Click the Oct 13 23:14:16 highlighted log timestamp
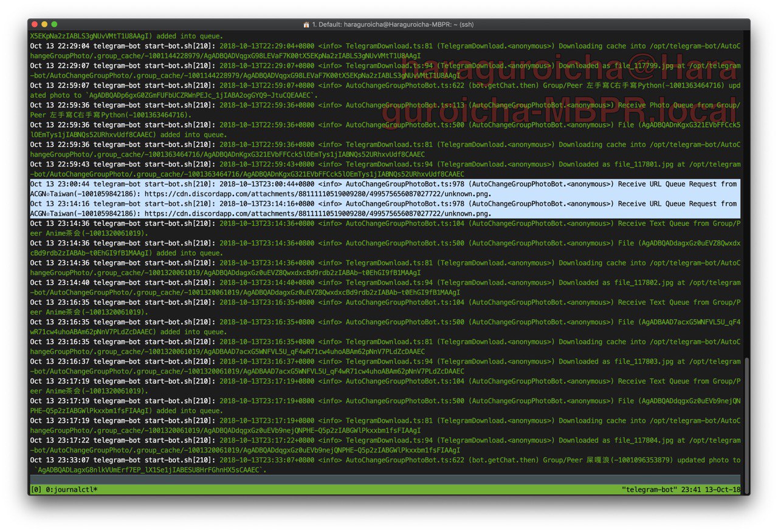Viewport: 778px width, 532px height. pyautogui.click(x=60, y=204)
